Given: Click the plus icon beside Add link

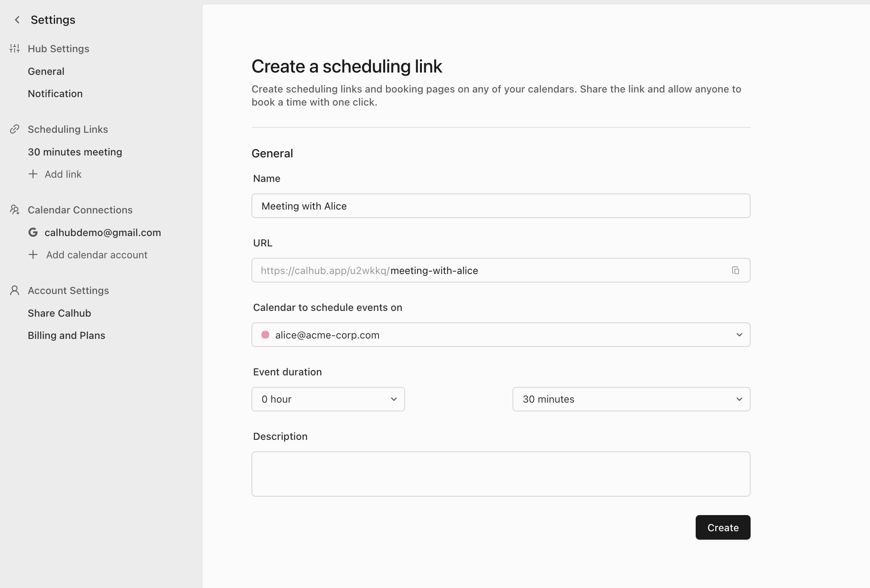Looking at the screenshot, I should coord(33,174).
